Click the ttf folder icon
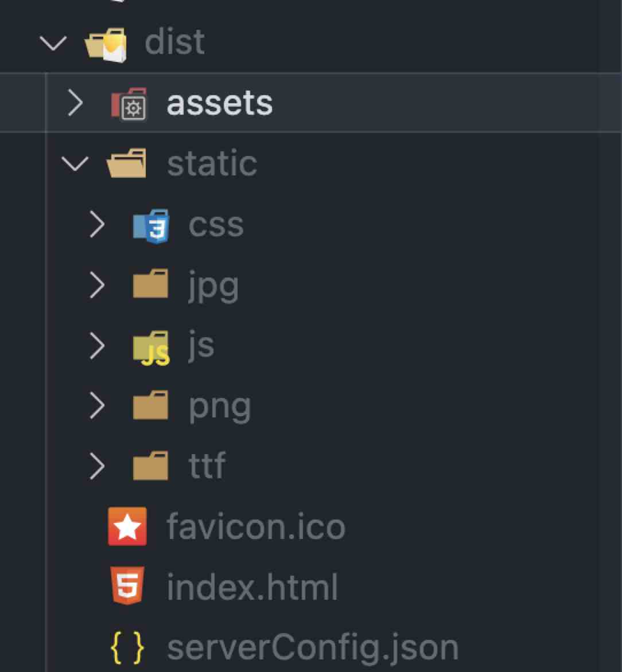 (x=151, y=466)
